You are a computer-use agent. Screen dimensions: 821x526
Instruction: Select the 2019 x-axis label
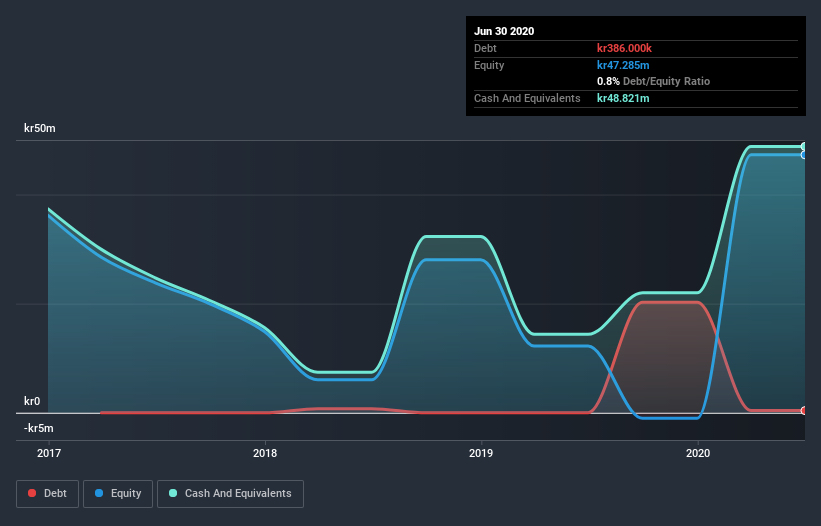[481, 453]
